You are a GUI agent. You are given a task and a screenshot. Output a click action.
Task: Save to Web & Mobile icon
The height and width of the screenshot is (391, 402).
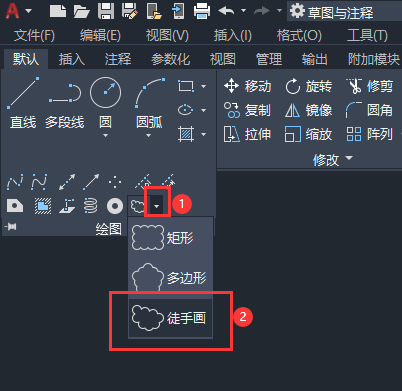[178, 11]
